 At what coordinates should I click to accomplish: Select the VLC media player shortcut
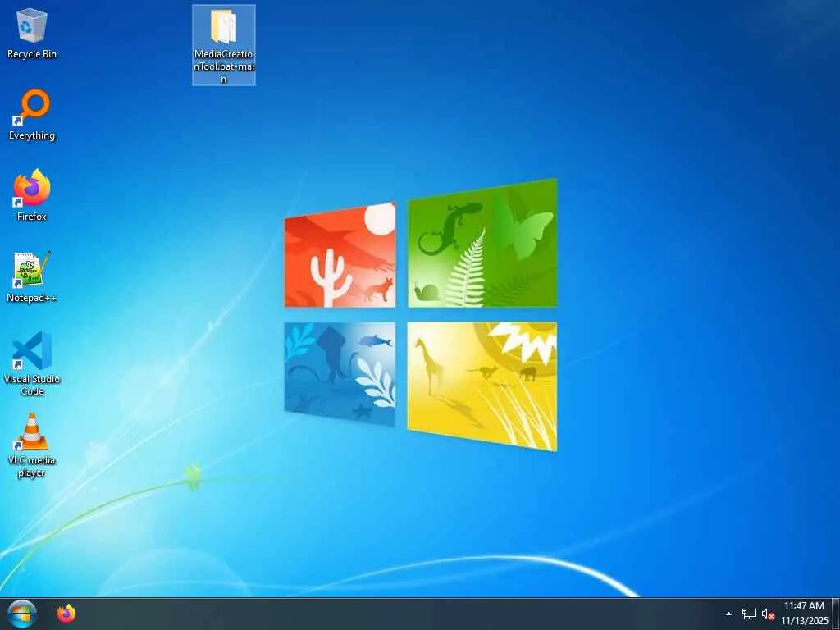click(x=32, y=445)
